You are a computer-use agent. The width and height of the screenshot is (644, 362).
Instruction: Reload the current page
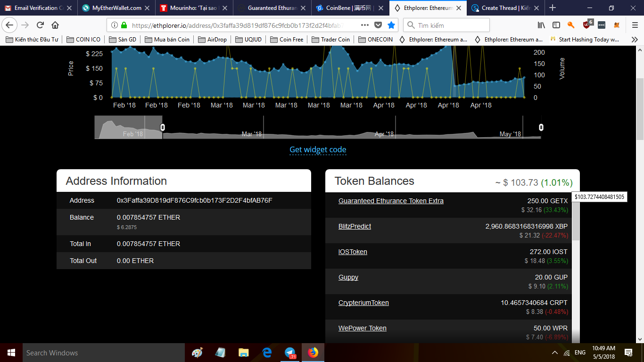(40, 25)
